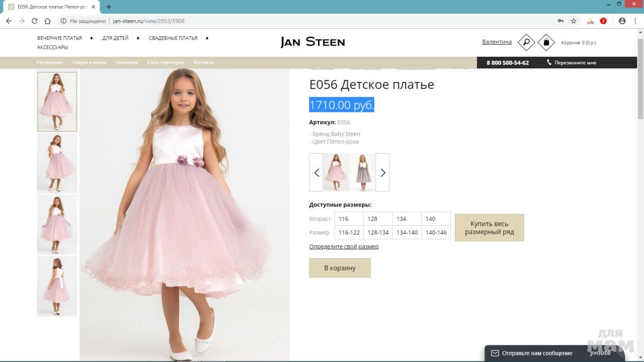Open the Определите свой размер link

click(x=344, y=247)
